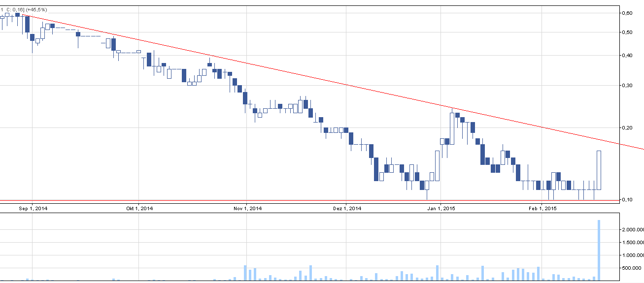Click the latest tall white candlestick
The image size is (644, 283).
pyautogui.click(x=599, y=170)
